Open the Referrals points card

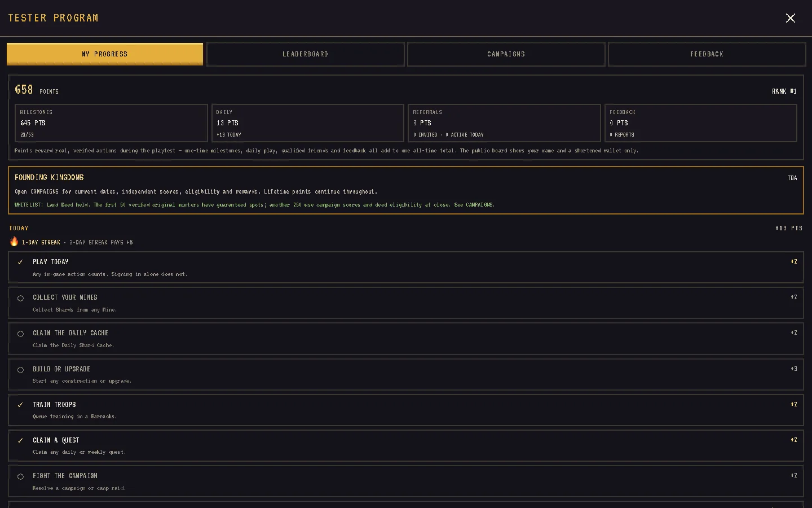coord(504,123)
